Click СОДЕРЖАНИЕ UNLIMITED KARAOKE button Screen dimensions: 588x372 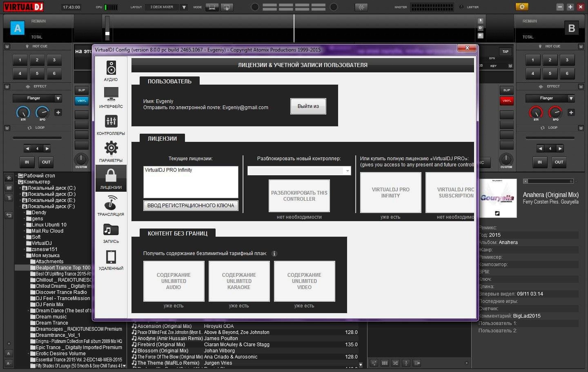coord(239,281)
